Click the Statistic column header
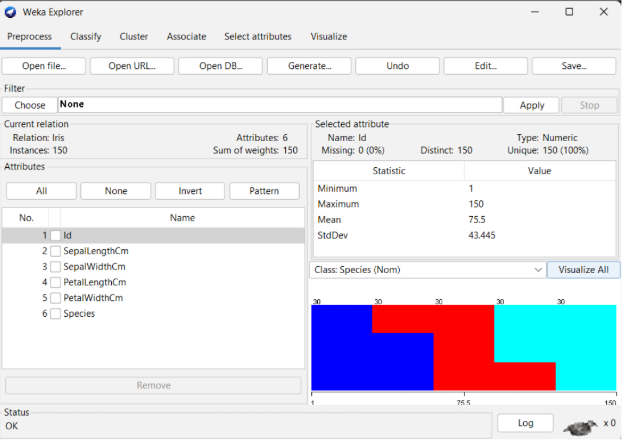The image size is (623, 446). pyautogui.click(x=389, y=171)
